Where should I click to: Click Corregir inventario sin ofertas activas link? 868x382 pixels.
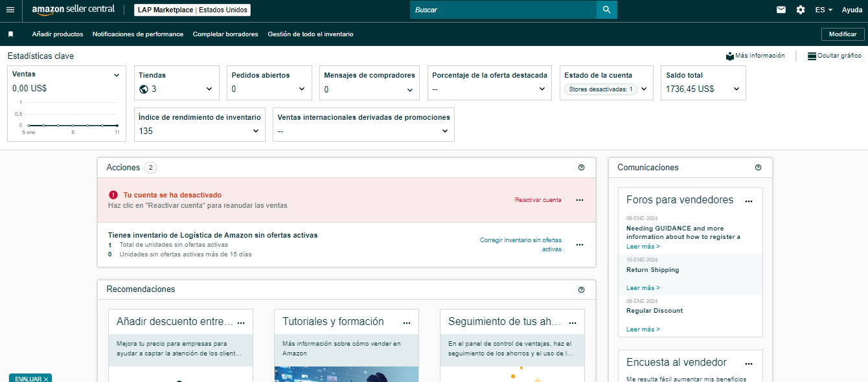coord(521,245)
